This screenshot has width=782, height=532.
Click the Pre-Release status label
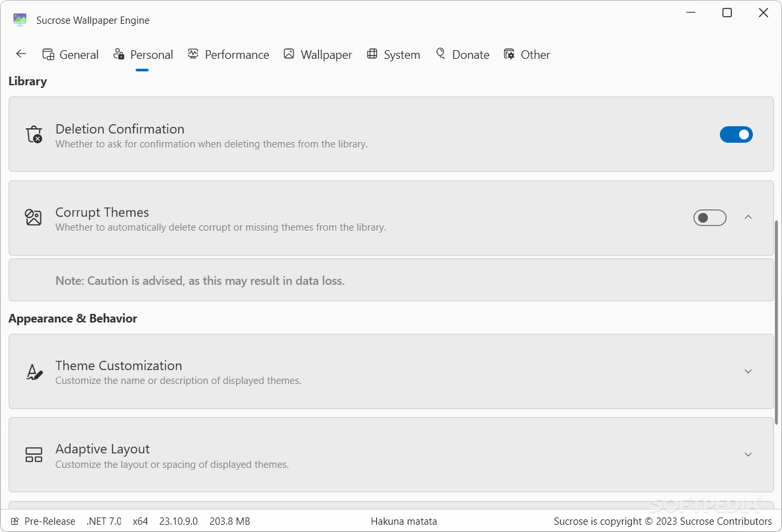point(50,521)
